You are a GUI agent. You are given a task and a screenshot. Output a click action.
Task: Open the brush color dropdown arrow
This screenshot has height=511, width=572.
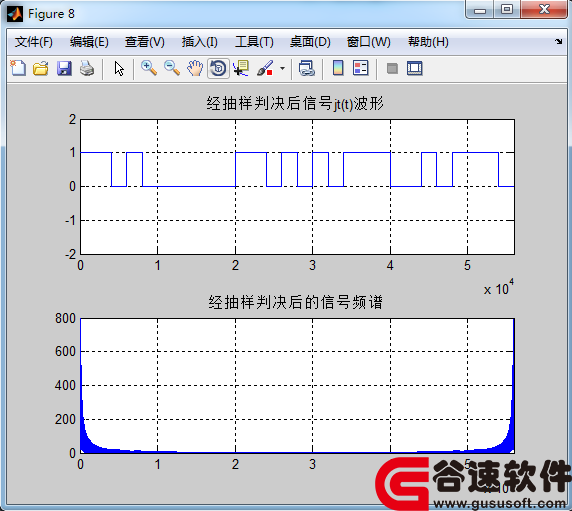[x=282, y=68]
